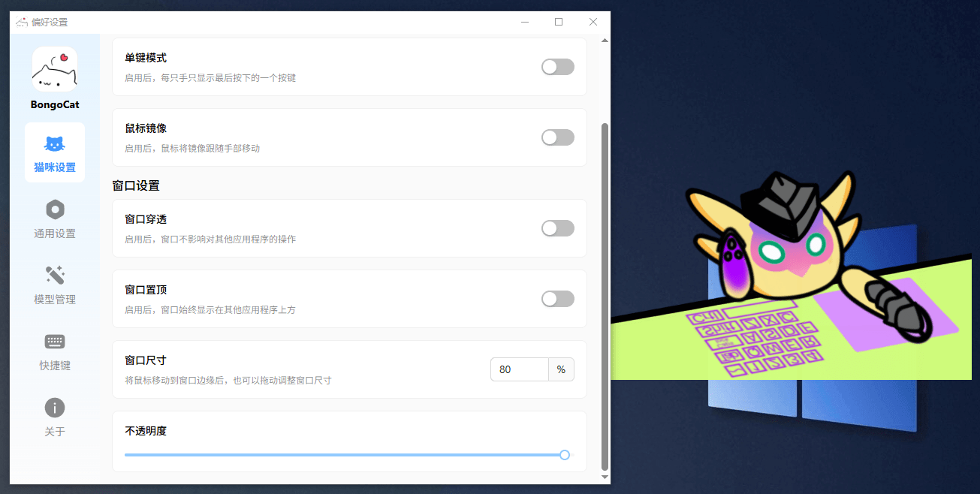Click the 快捷键 label in sidebar

tap(55, 366)
